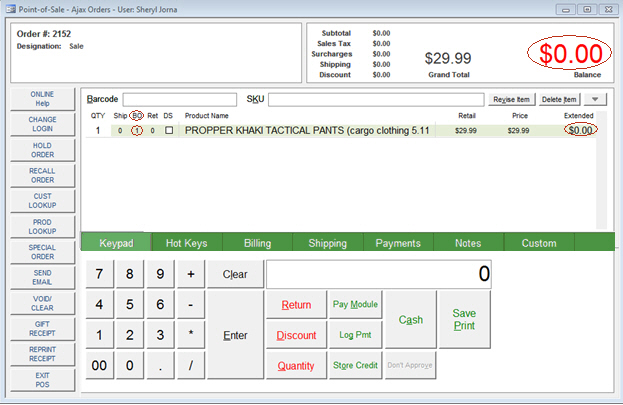
Task: Go to the Shipping tab
Action: tap(327, 243)
